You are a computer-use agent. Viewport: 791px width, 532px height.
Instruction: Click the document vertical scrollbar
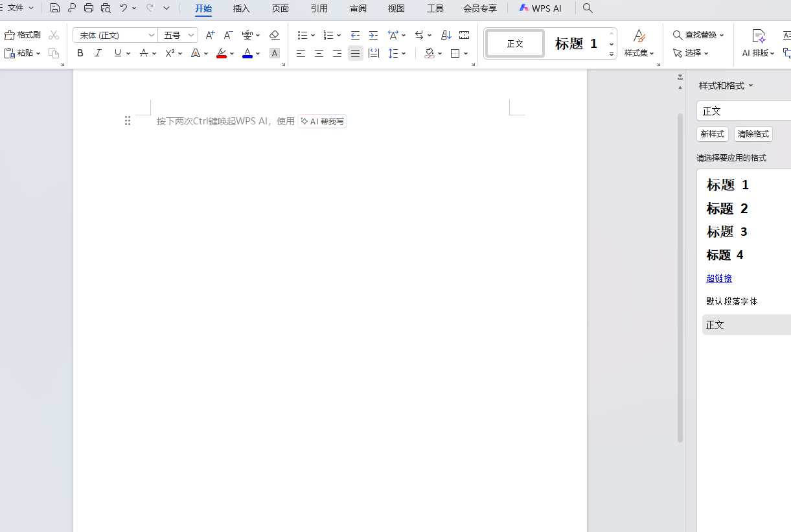tap(680, 279)
